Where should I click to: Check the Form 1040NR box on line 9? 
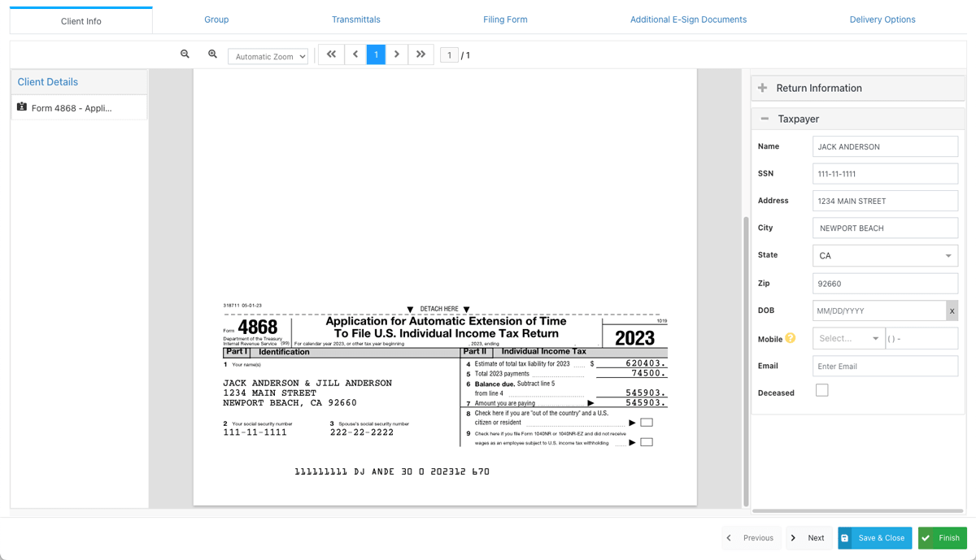click(x=646, y=442)
